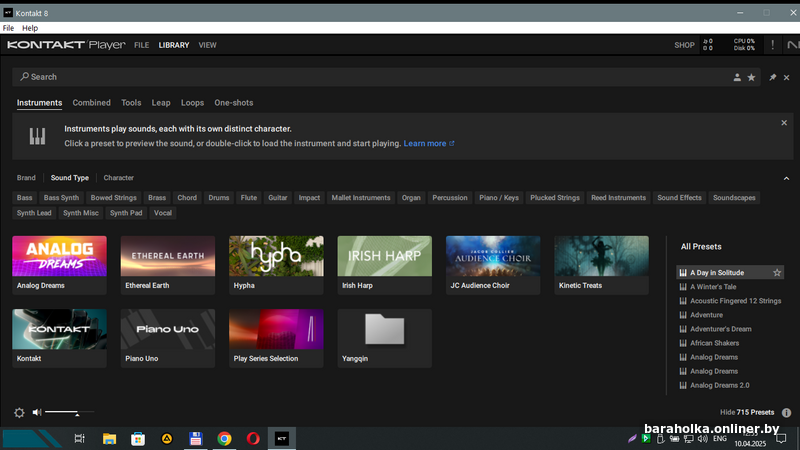Open the Piano Uno library tile

(x=168, y=338)
